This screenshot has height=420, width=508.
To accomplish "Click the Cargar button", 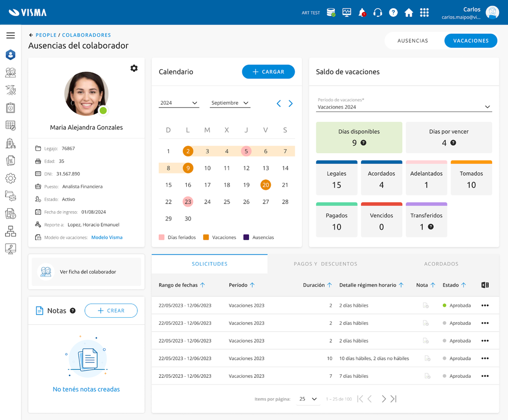I will click(268, 72).
